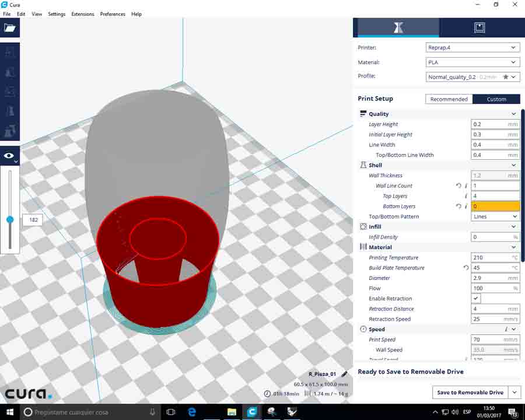This screenshot has height=420, width=525.
Task: Click the Save to Removable Drive button
Action: pos(470,393)
